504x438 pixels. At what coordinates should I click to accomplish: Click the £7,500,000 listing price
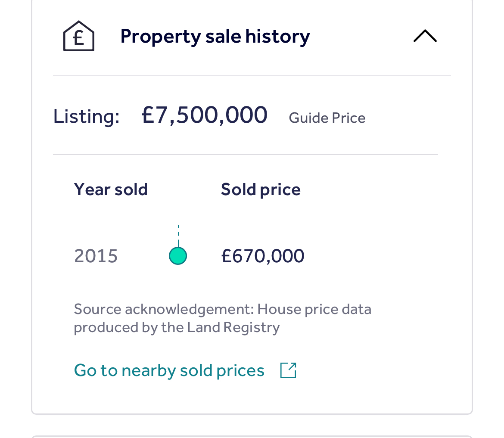pos(205,115)
